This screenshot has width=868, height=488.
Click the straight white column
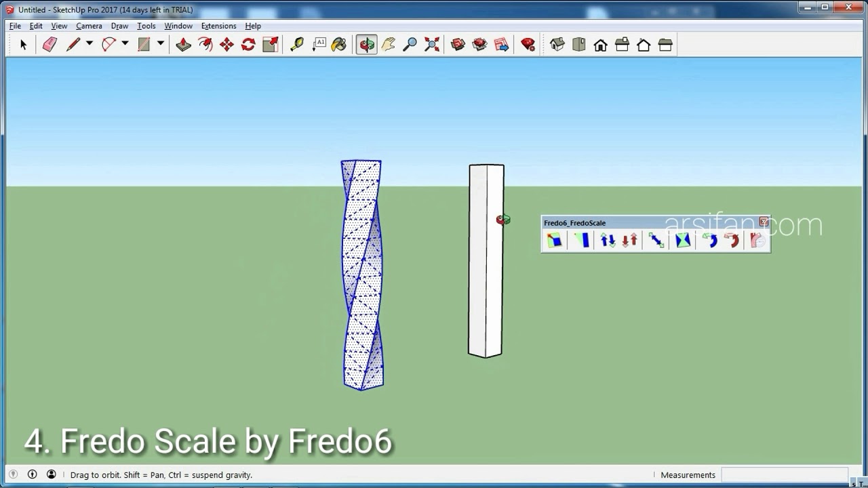pos(486,260)
